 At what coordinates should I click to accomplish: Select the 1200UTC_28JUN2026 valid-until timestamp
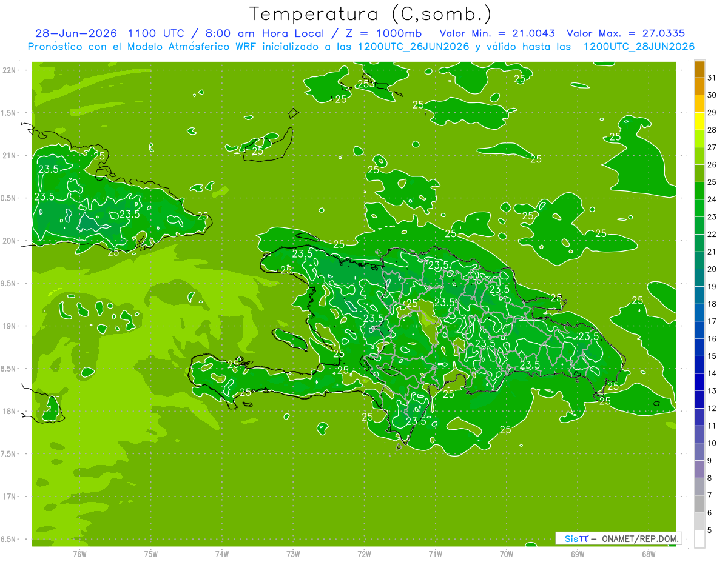639,47
